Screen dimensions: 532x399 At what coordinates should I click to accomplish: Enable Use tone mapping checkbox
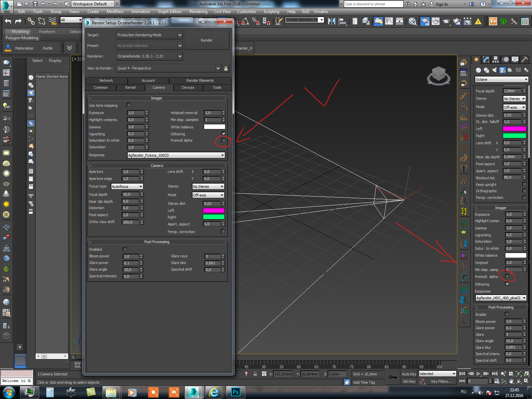tap(129, 105)
